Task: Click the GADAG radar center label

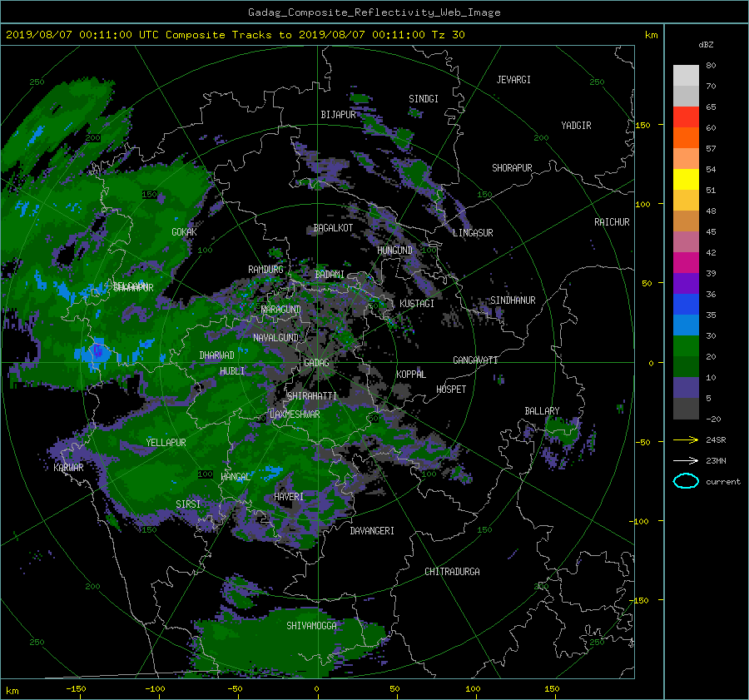Action: (316, 363)
